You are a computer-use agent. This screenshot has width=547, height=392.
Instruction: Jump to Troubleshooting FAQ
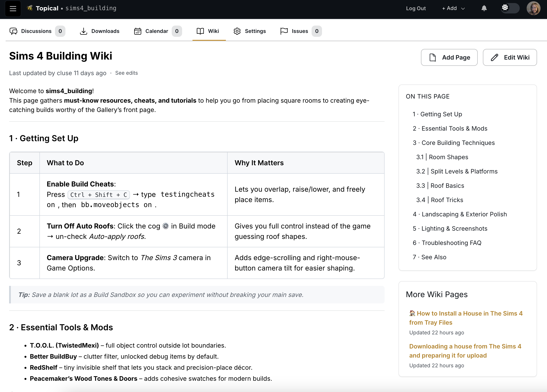pos(447,243)
